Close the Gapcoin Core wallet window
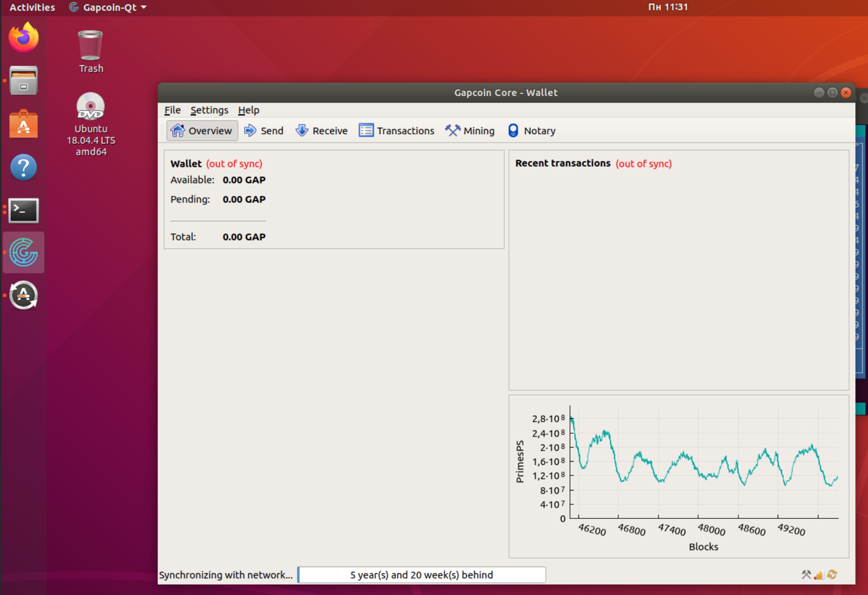The height and width of the screenshot is (595, 868). 846,93
